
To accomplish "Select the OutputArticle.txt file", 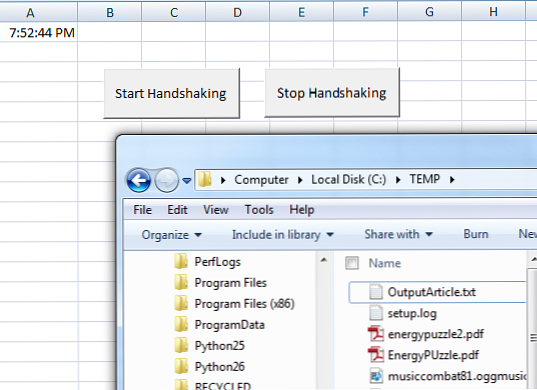I will pyautogui.click(x=437, y=292).
